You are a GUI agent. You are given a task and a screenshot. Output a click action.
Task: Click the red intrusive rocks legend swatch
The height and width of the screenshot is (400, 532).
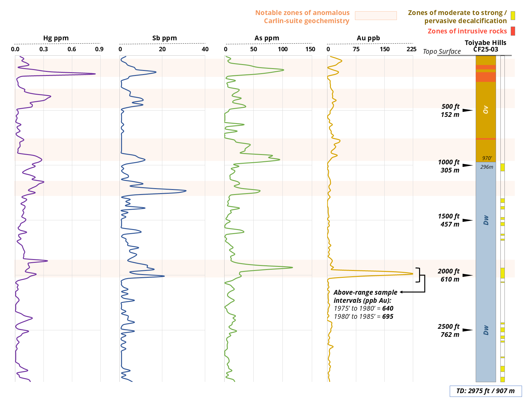(513, 31)
